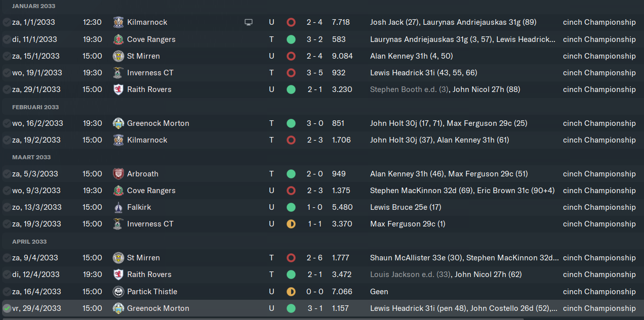
Task: Open the Arbroath team link
Action: point(143,174)
